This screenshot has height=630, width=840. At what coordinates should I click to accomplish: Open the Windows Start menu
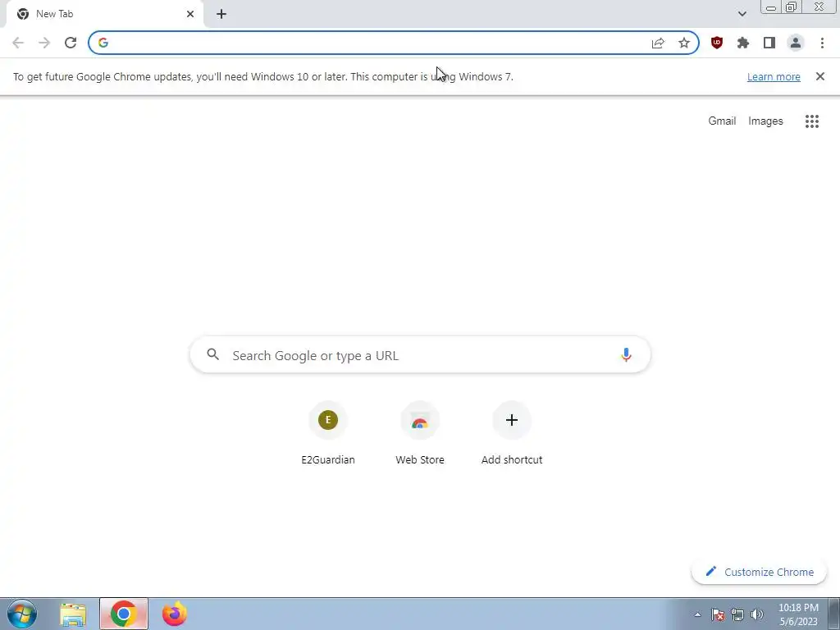coord(22,614)
